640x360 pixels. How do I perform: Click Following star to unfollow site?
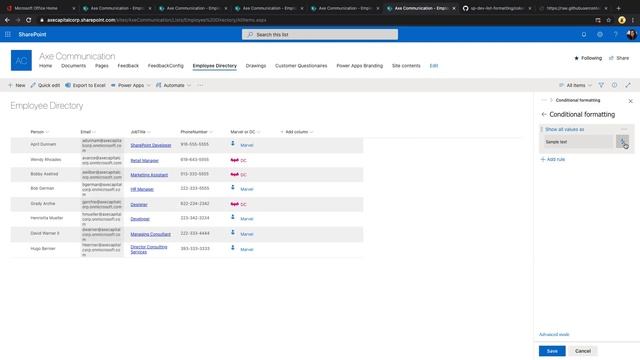point(588,58)
